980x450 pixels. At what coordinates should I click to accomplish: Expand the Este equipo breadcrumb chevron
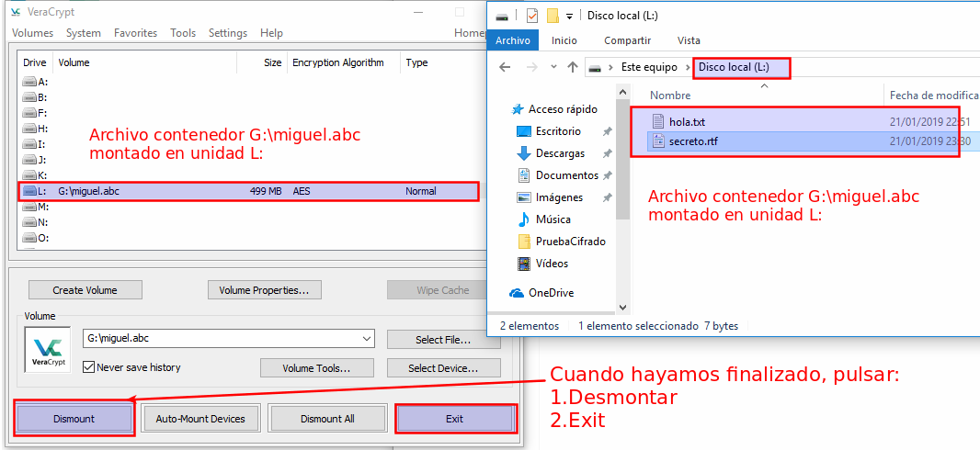click(x=687, y=67)
